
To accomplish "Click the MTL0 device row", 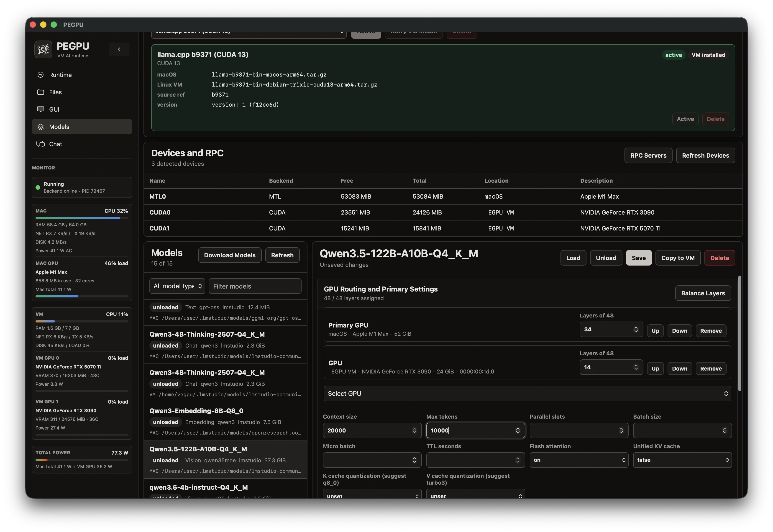I will 443,196.
